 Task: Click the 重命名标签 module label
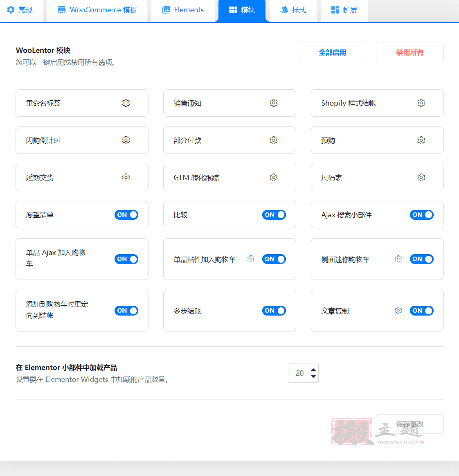coord(43,103)
